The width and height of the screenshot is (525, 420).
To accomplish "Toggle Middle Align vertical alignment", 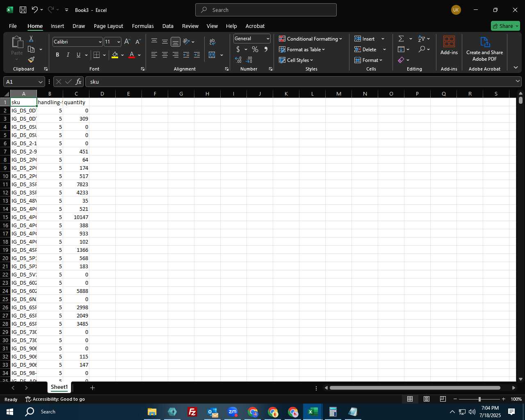I will click(x=165, y=42).
